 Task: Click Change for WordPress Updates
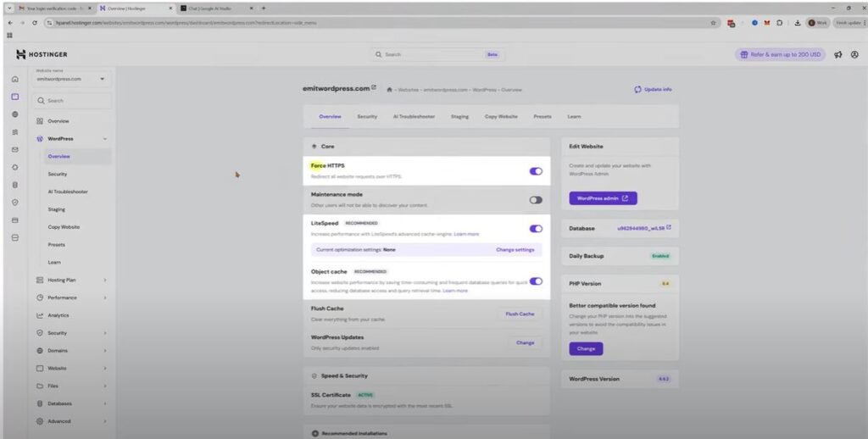tap(526, 342)
